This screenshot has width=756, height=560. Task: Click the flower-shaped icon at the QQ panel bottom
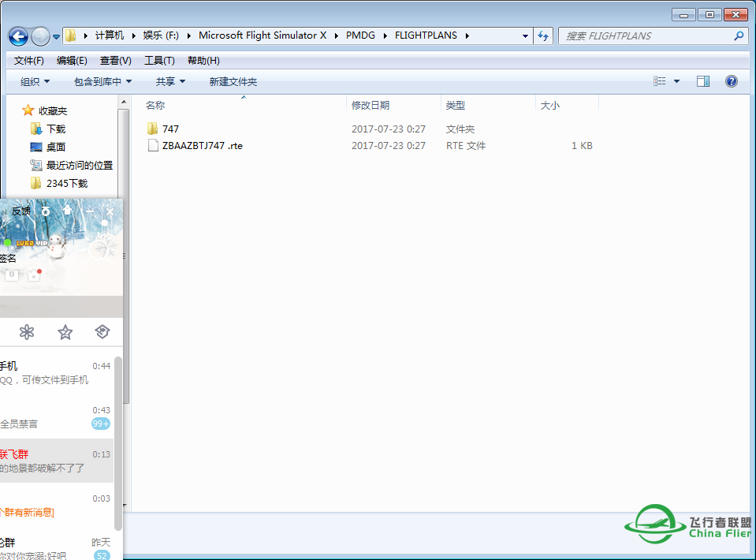click(27, 332)
